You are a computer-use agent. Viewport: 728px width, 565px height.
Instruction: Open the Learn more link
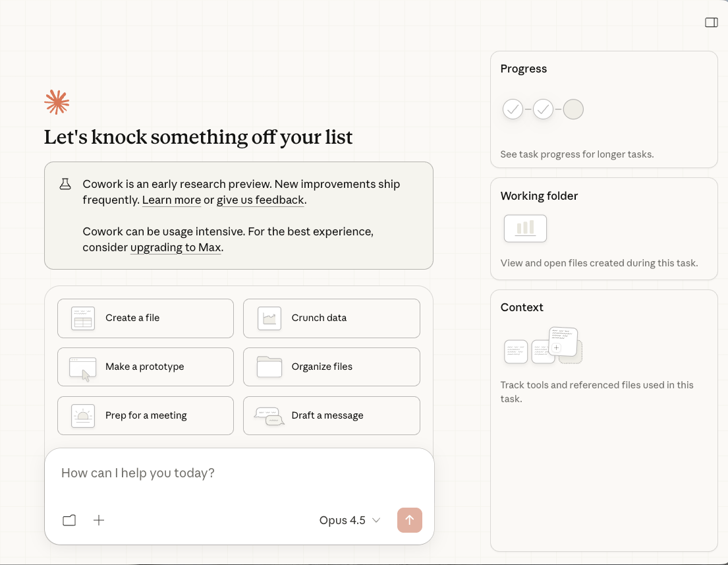(171, 200)
